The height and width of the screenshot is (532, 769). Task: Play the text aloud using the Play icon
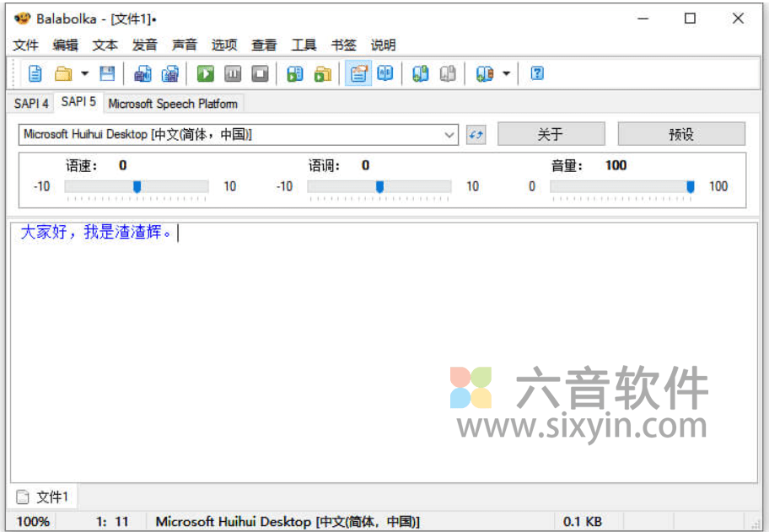point(206,73)
